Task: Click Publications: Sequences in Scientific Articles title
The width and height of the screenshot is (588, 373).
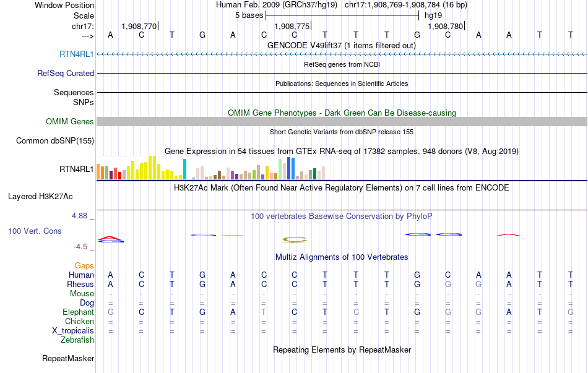Action: pyautogui.click(x=341, y=84)
